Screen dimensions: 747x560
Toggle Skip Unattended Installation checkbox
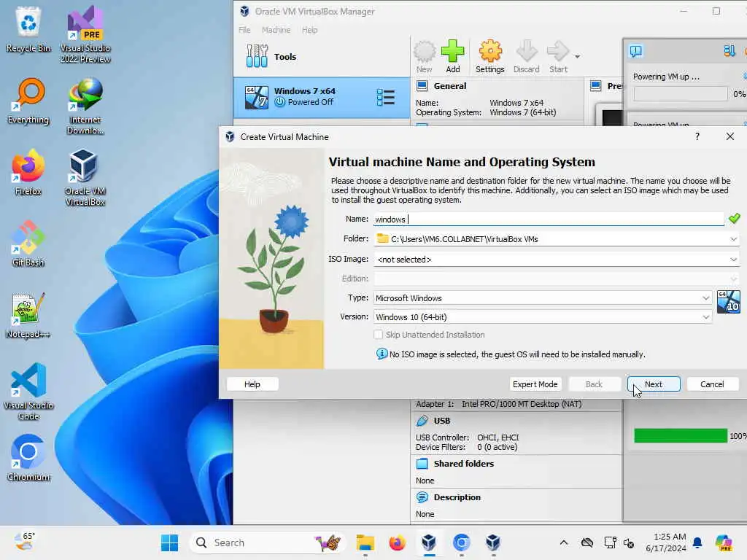pyautogui.click(x=379, y=335)
